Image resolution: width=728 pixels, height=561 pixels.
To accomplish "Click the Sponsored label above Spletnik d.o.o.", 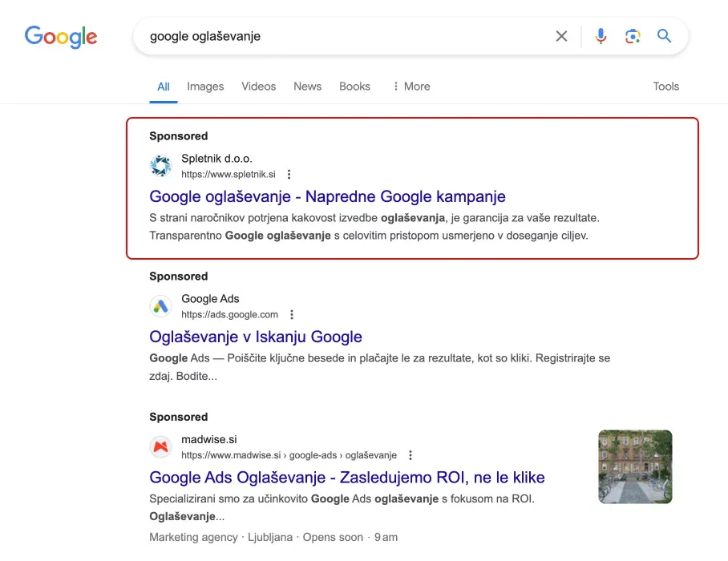I will pyautogui.click(x=178, y=136).
